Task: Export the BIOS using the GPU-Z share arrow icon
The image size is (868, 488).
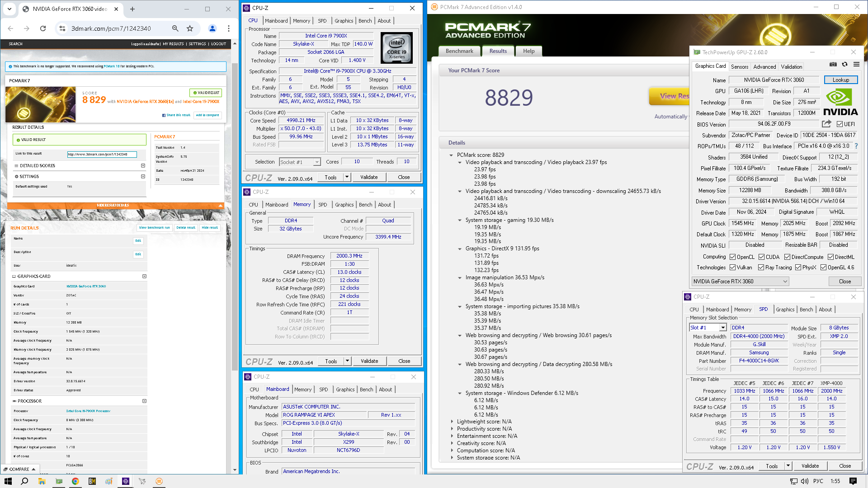Action: (x=826, y=124)
